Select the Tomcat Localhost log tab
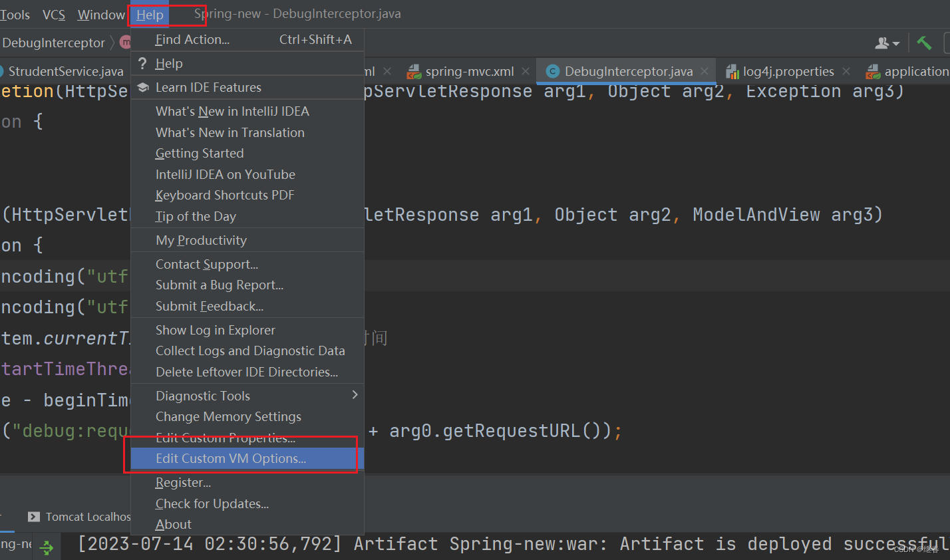 pyautogui.click(x=80, y=517)
